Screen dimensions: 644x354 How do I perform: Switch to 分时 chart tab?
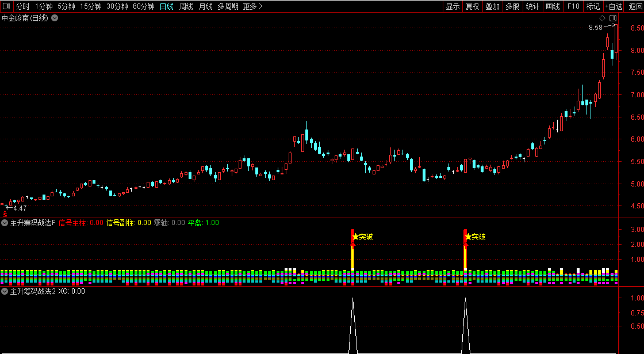pos(22,6)
